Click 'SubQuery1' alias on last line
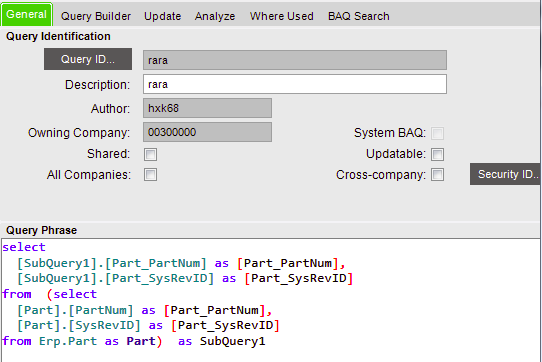 coord(232,341)
